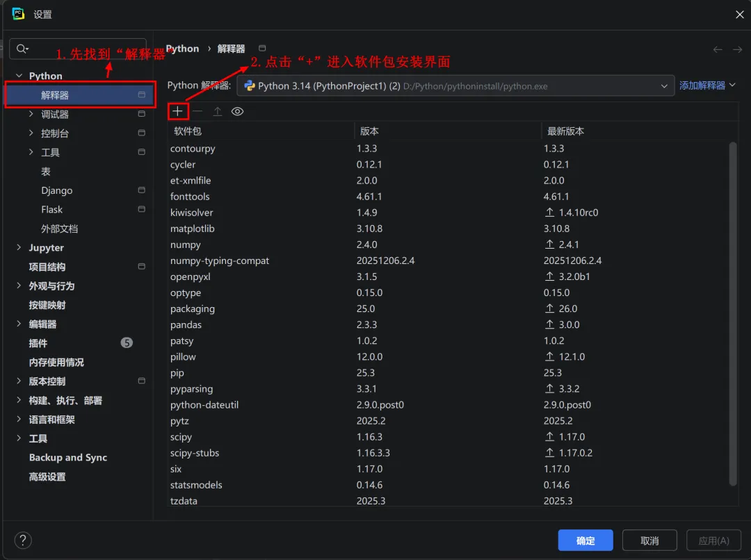Click the plugins update badge showing 5
The width and height of the screenshot is (751, 560).
coord(127,343)
